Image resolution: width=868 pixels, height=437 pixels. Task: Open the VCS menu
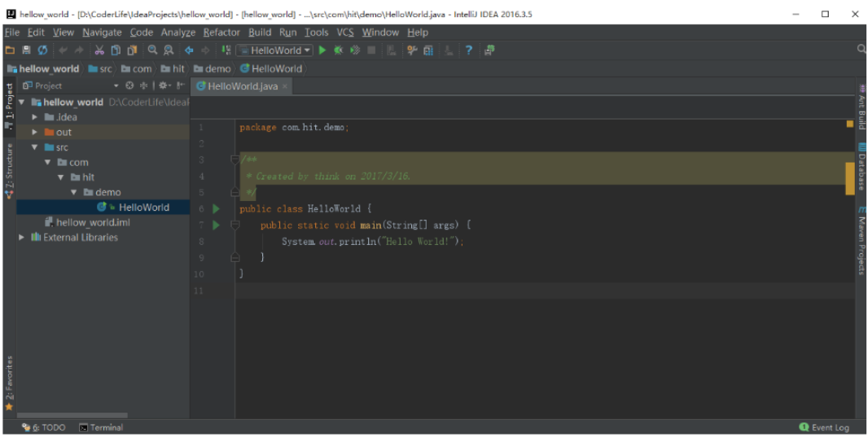point(345,32)
